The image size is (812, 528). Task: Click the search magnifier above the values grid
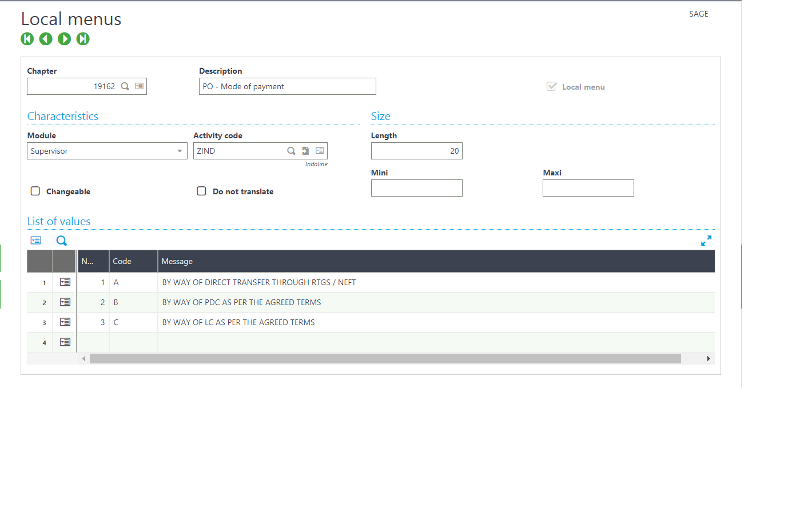tap(61, 241)
